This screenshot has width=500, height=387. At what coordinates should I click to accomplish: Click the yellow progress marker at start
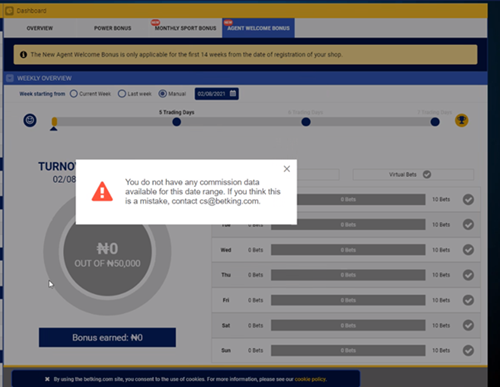pyautogui.click(x=54, y=122)
